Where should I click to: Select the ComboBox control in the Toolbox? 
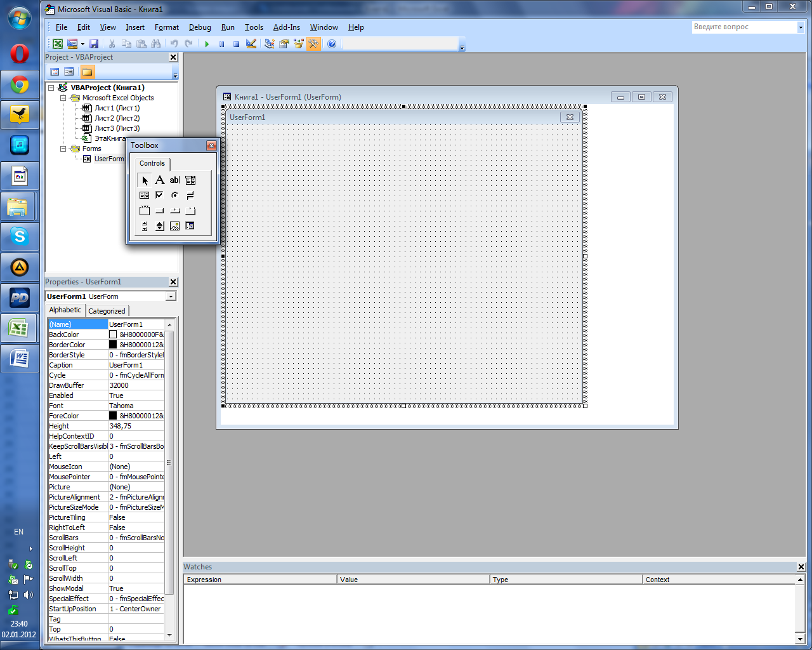click(190, 180)
